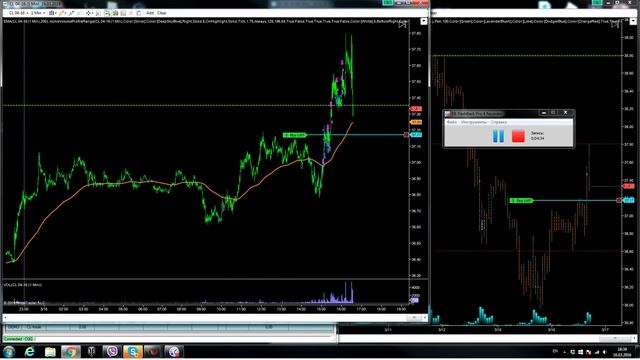The image size is (640, 360).
Task: Switch to the NinjaTrader taskbar icon
Action: [173, 351]
